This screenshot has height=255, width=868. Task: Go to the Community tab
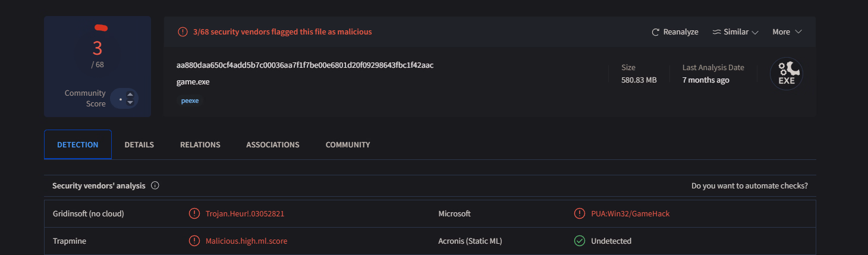coord(348,144)
